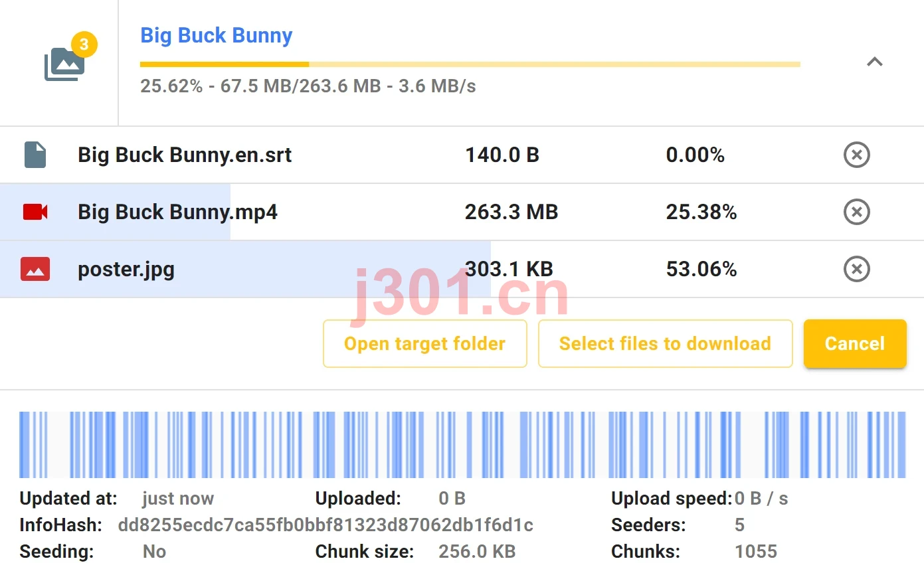The width and height of the screenshot is (924, 583).
Task: Click the 'Seeders:' label
Action: tap(648, 525)
